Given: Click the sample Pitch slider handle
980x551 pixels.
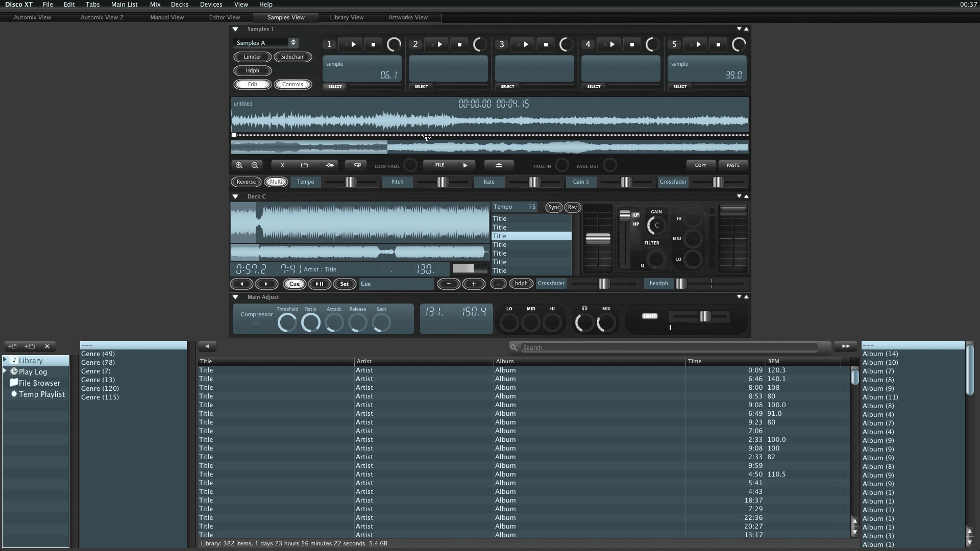Looking at the screenshot, I should [x=442, y=182].
